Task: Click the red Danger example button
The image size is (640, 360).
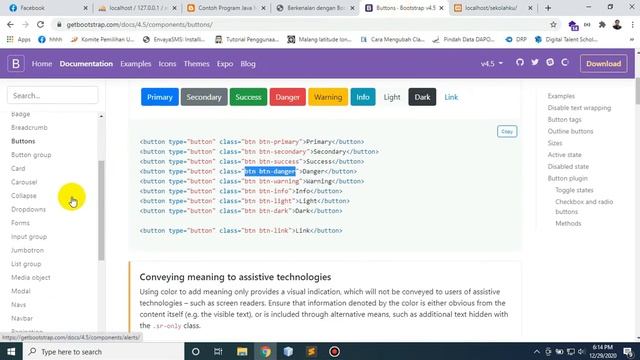Action: 287,97
